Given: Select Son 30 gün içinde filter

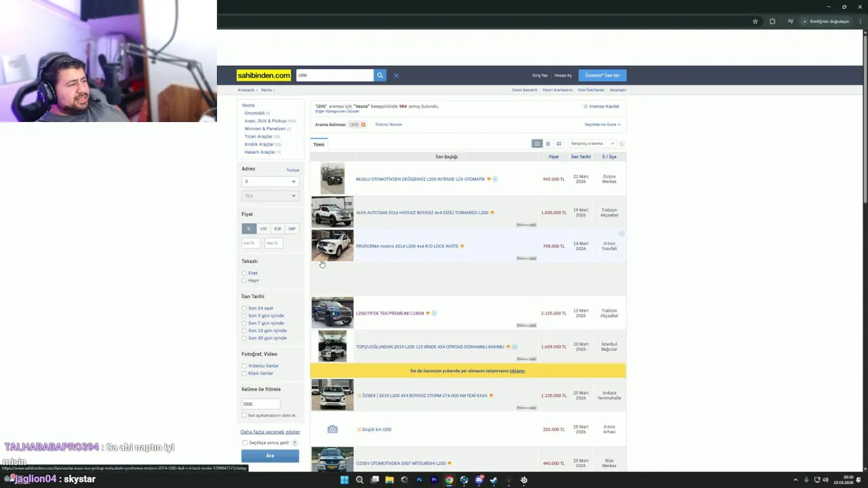Looking at the screenshot, I should [x=245, y=338].
